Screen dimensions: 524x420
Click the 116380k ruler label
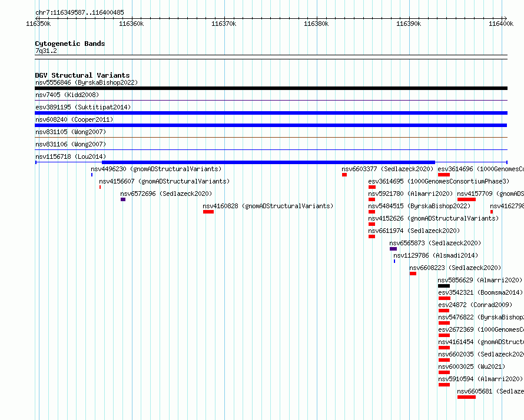tap(316, 24)
